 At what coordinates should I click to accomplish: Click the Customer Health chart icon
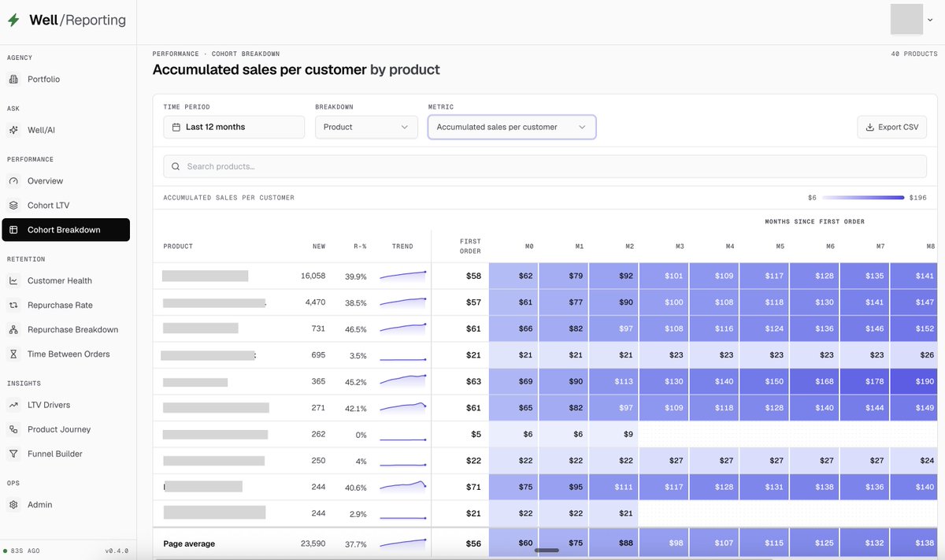[13, 281]
